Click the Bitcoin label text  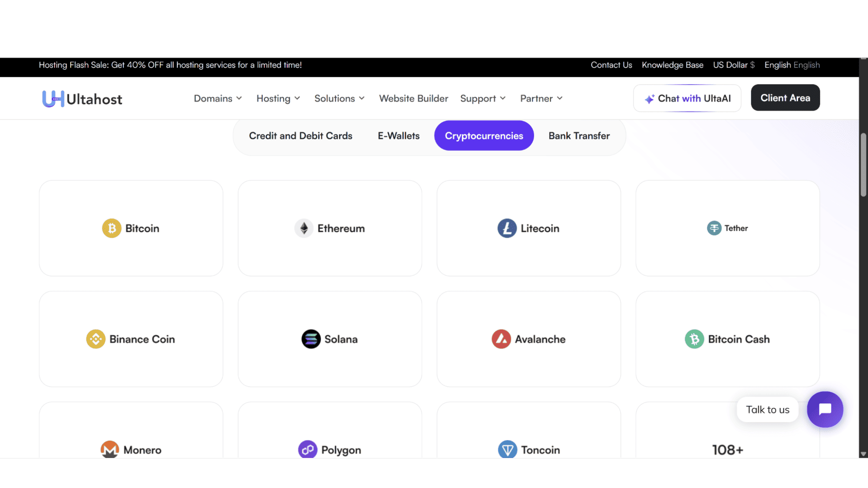tap(142, 229)
